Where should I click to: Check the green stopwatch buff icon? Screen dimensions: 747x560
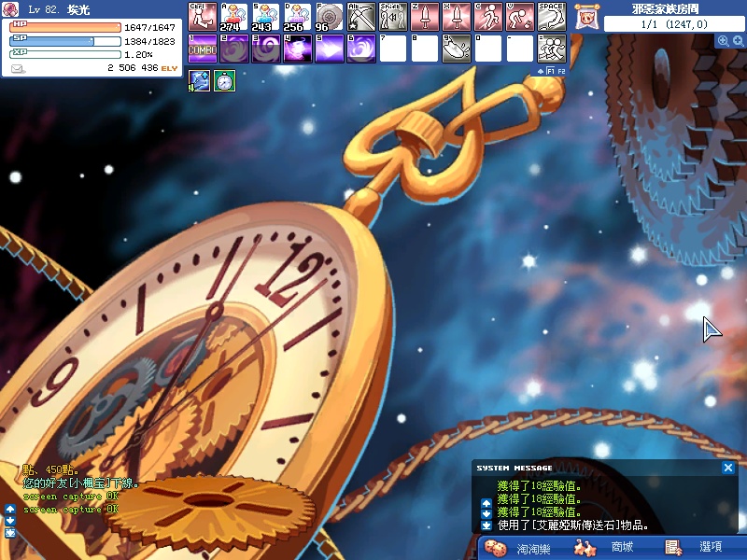(x=224, y=81)
